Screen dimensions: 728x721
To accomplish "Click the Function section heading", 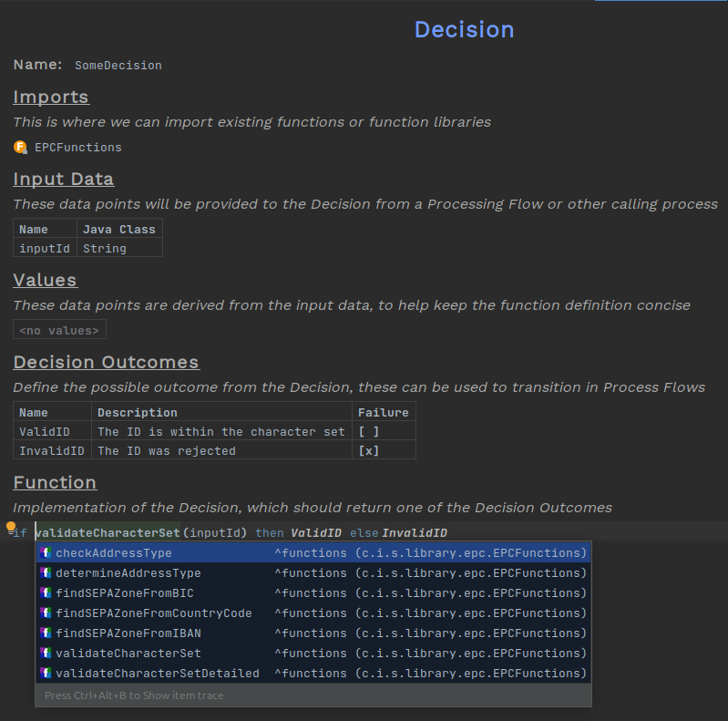I will coord(55,483).
